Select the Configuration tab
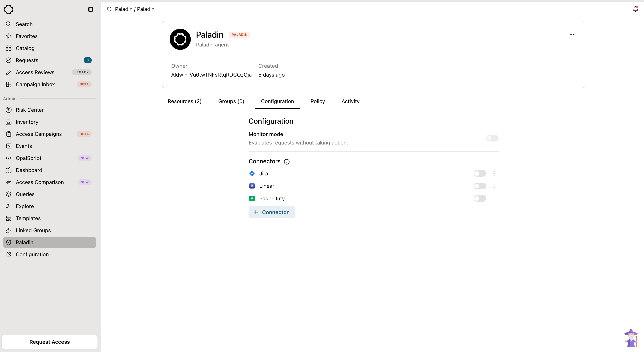This screenshot has width=644, height=352. pos(277,101)
